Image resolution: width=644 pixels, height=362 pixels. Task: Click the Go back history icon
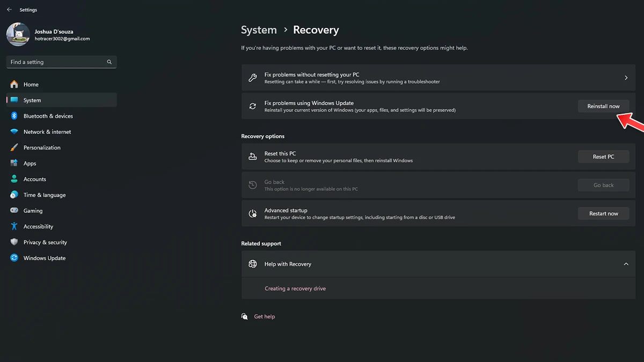pos(253,185)
